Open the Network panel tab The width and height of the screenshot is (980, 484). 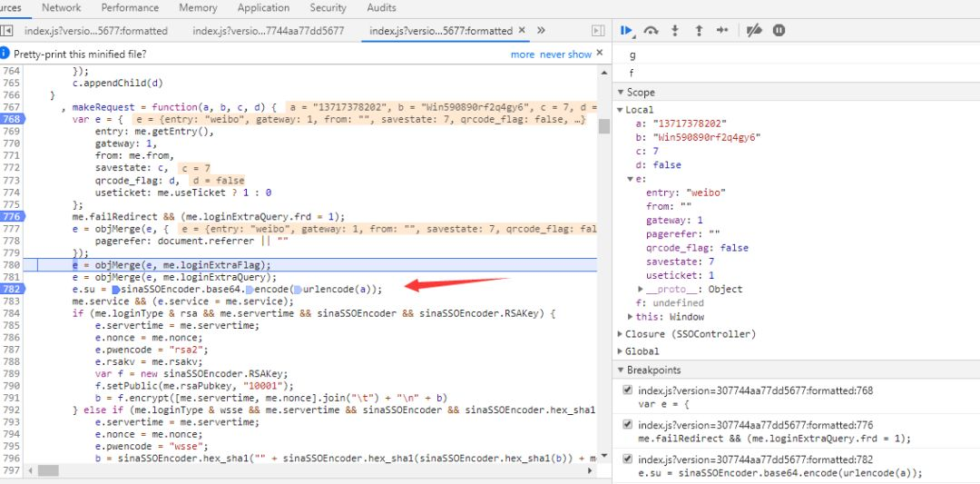pyautogui.click(x=62, y=8)
